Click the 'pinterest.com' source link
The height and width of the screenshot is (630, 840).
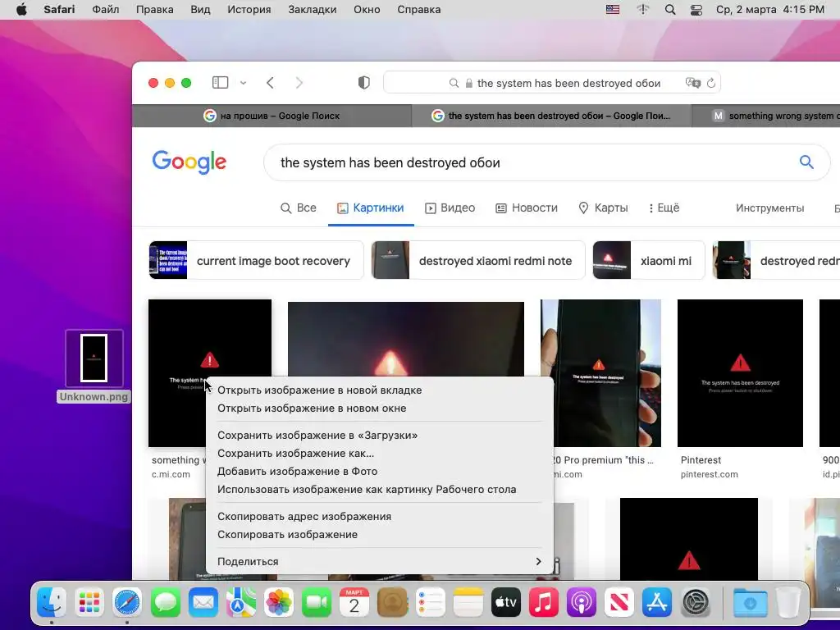click(x=710, y=474)
